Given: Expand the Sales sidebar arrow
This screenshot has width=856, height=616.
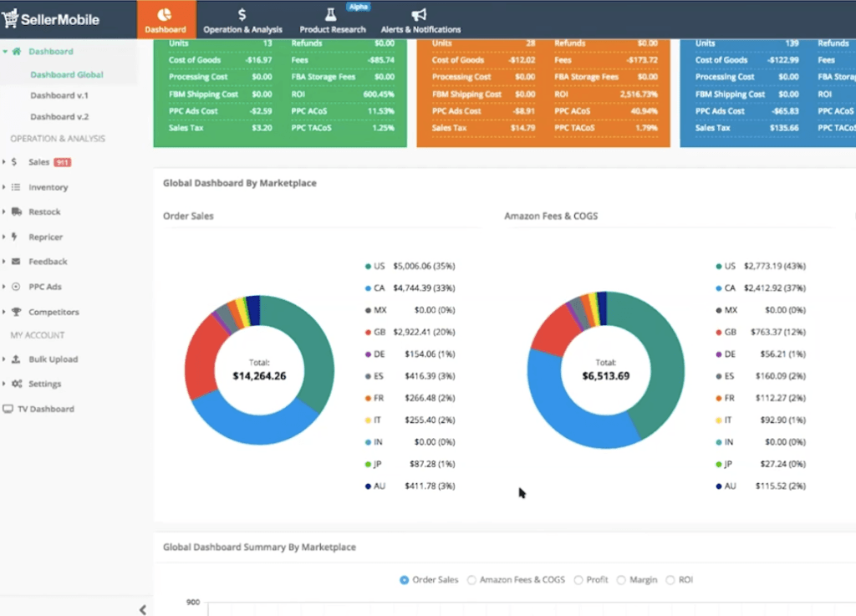Looking at the screenshot, I should 4,162.
